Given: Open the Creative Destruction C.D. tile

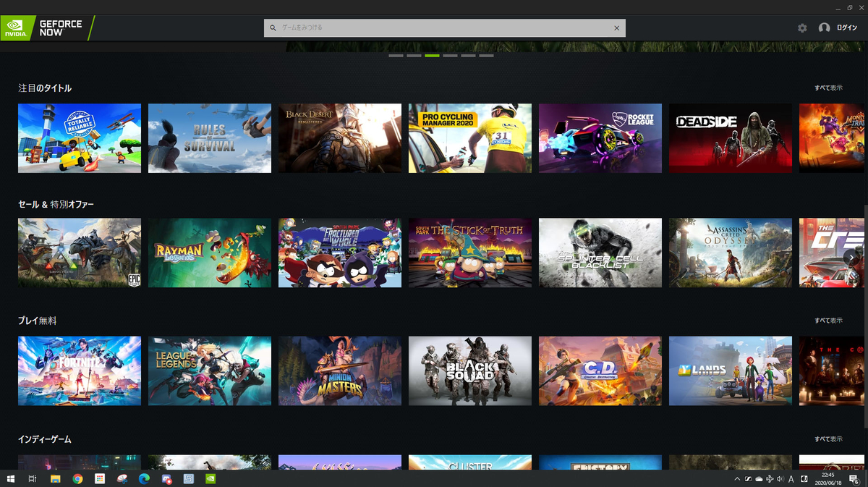Looking at the screenshot, I should (x=600, y=371).
